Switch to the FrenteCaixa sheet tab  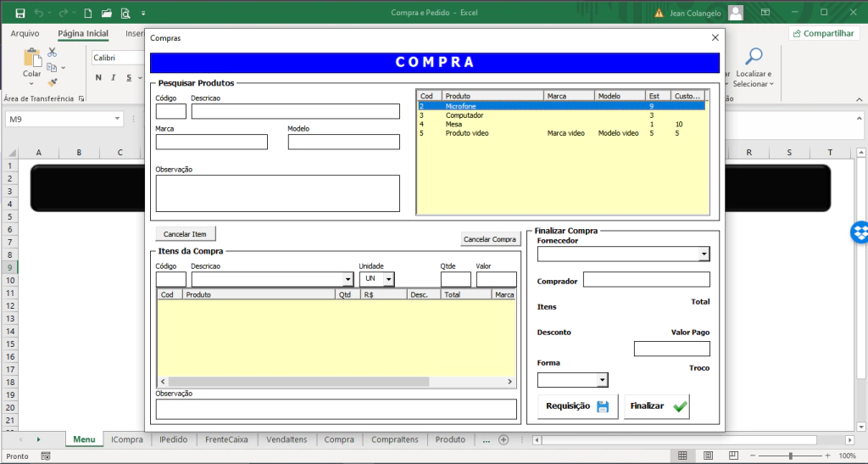[226, 439]
